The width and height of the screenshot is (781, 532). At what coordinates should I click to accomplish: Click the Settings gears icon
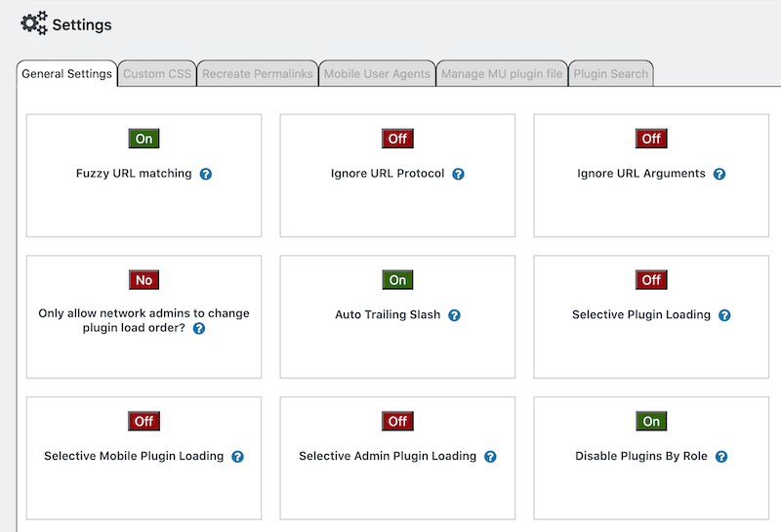(x=34, y=22)
